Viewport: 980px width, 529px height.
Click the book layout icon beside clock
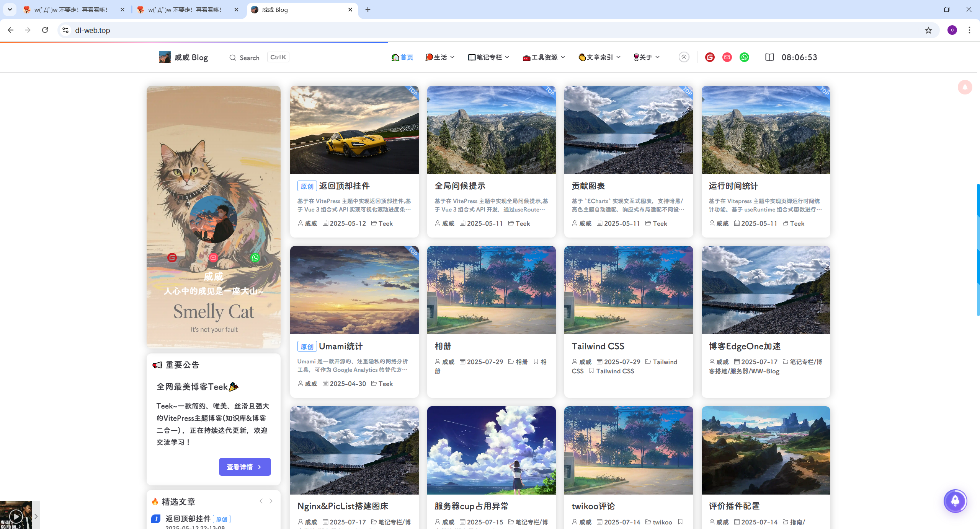[769, 57]
